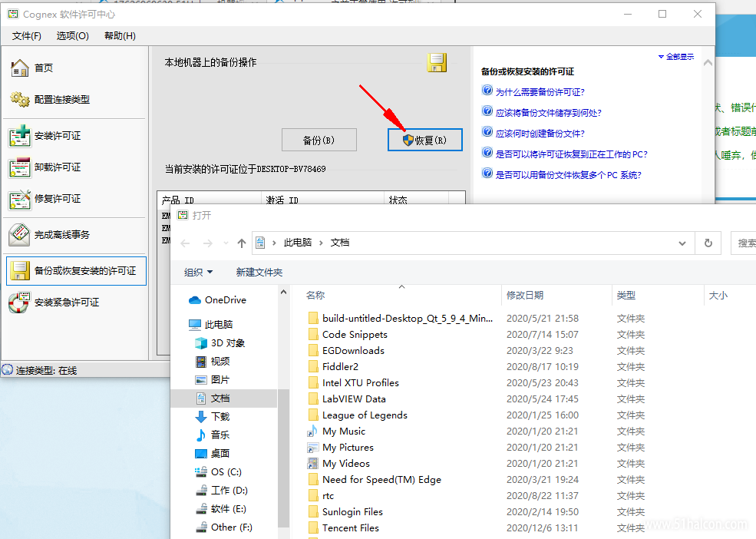
Task: Open 视频 in the navigation pane
Action: (x=212, y=362)
